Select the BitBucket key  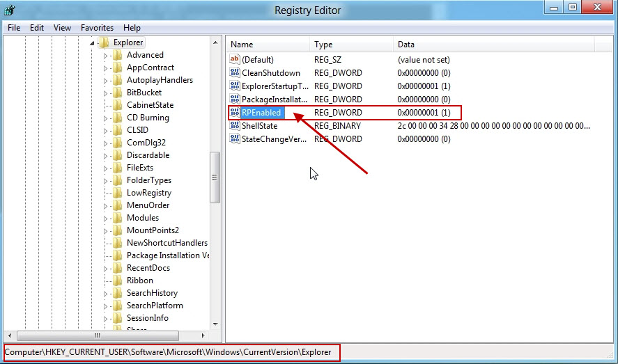coord(144,93)
